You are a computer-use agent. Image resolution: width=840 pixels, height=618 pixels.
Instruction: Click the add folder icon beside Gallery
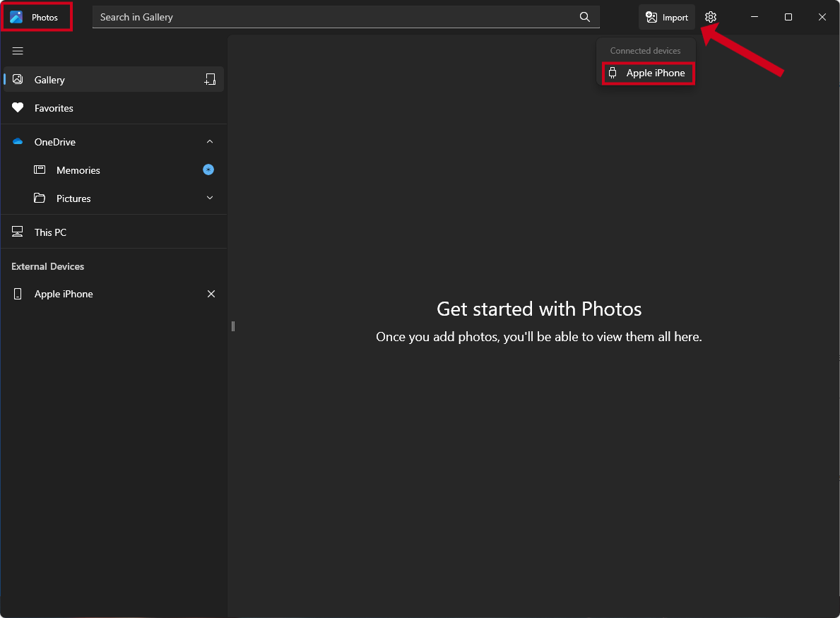pyautogui.click(x=210, y=79)
